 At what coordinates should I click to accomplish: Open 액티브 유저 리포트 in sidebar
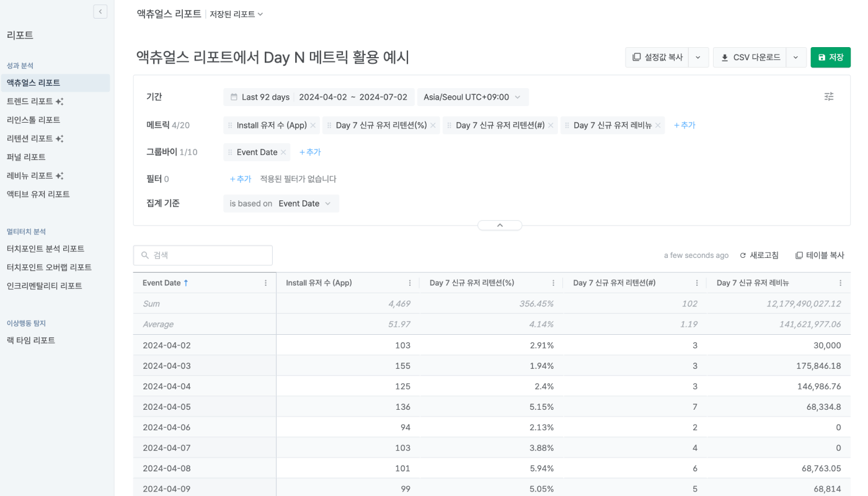[x=55, y=194]
